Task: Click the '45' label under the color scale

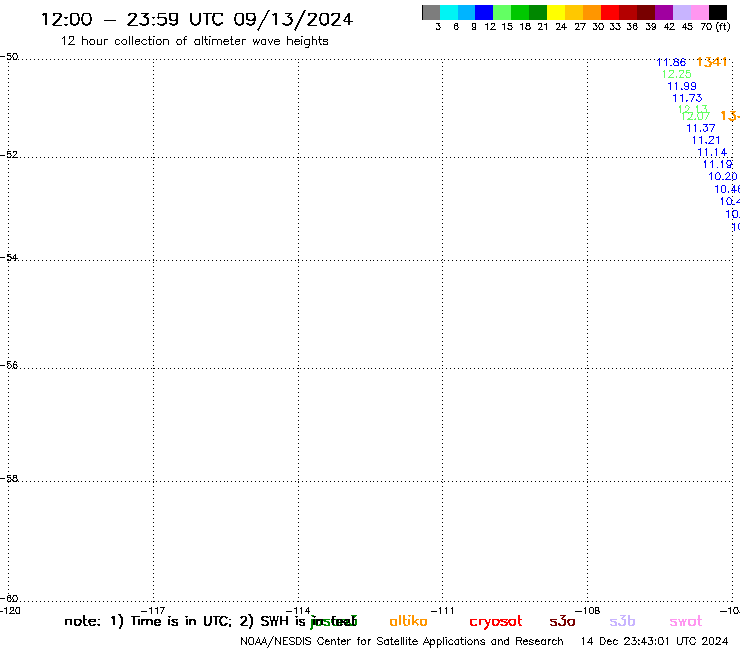Action: click(x=687, y=27)
